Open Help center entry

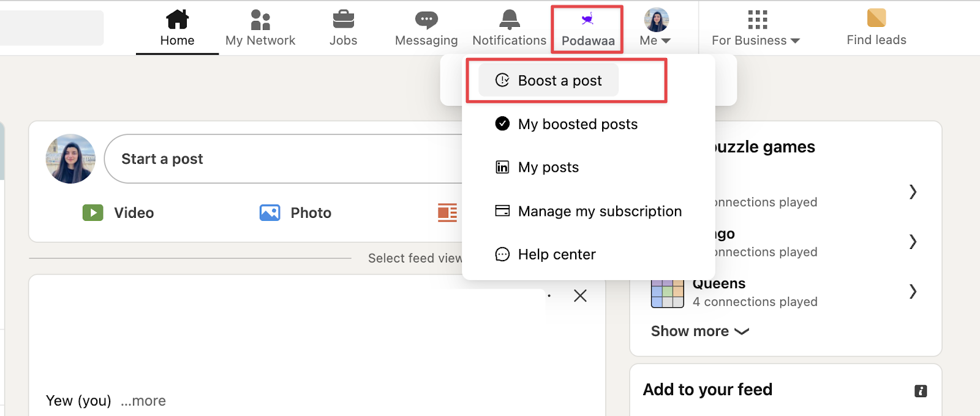(x=545, y=254)
